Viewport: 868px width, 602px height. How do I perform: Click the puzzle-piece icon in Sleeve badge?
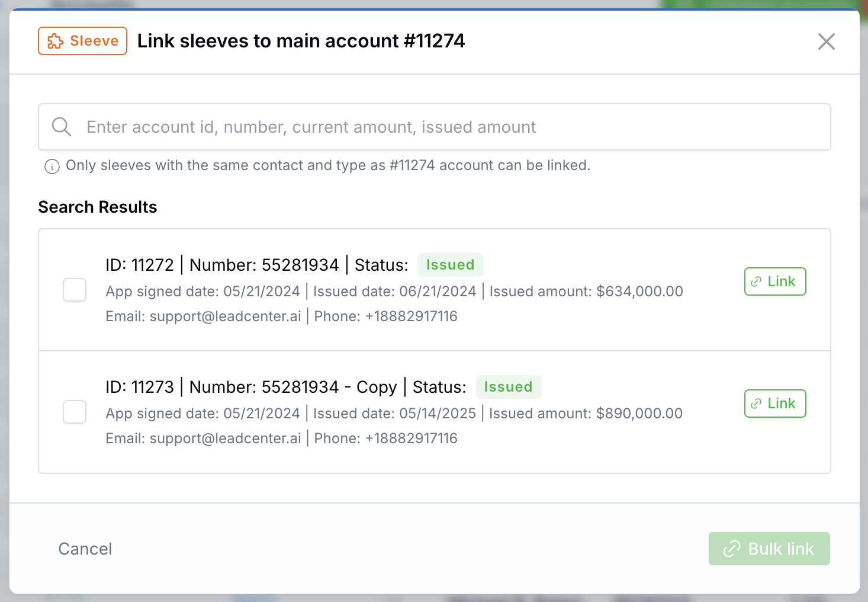click(x=55, y=41)
